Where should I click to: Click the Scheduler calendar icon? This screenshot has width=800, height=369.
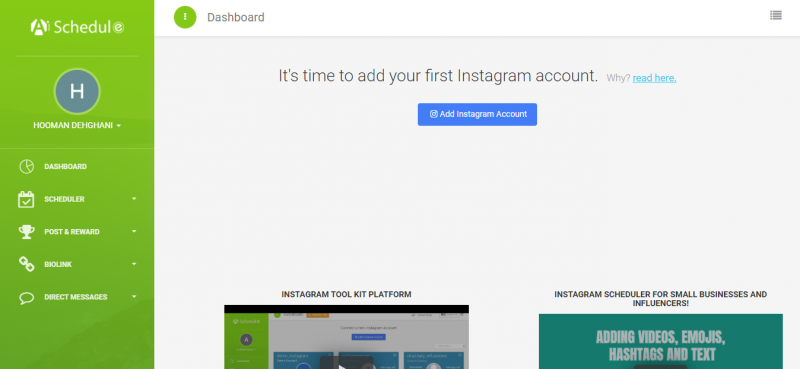point(26,199)
